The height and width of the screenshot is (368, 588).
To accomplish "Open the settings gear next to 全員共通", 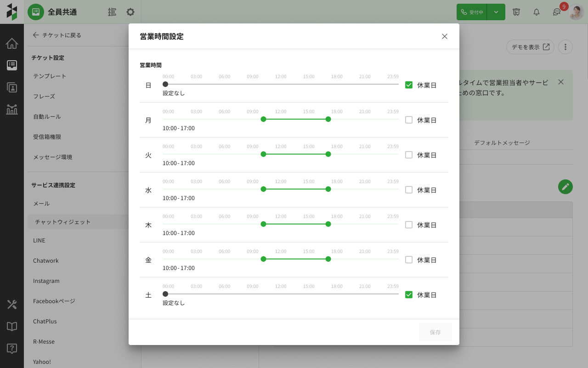I will [130, 12].
